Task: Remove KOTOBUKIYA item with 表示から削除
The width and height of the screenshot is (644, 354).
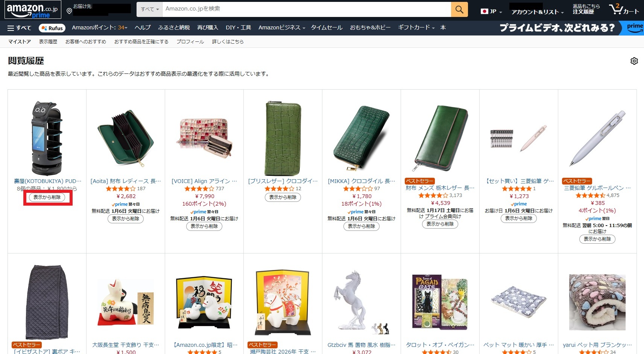Action: (47, 197)
